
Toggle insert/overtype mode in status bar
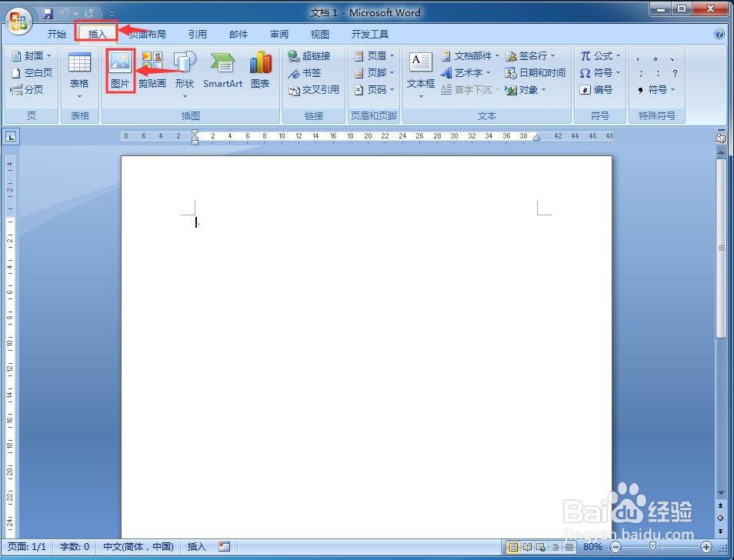click(x=197, y=546)
